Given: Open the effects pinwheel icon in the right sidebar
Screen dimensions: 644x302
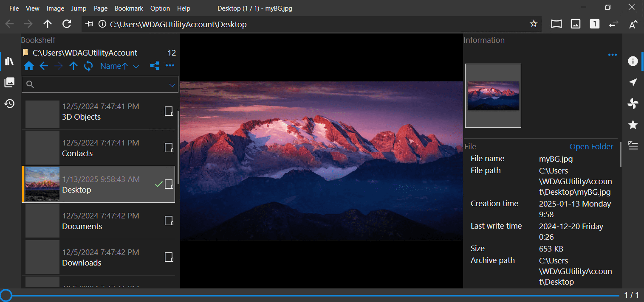Looking at the screenshot, I should 633,103.
